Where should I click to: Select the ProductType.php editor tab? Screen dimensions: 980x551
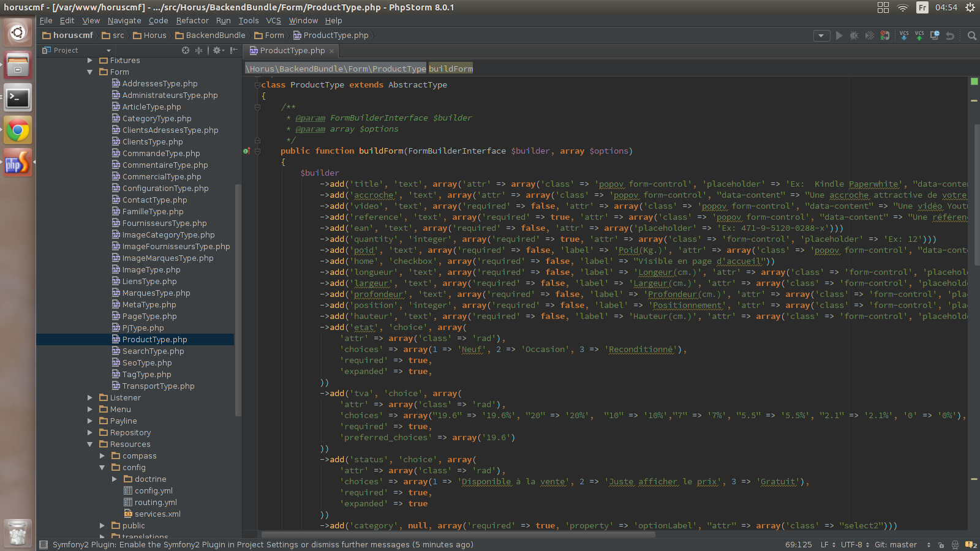click(292, 51)
